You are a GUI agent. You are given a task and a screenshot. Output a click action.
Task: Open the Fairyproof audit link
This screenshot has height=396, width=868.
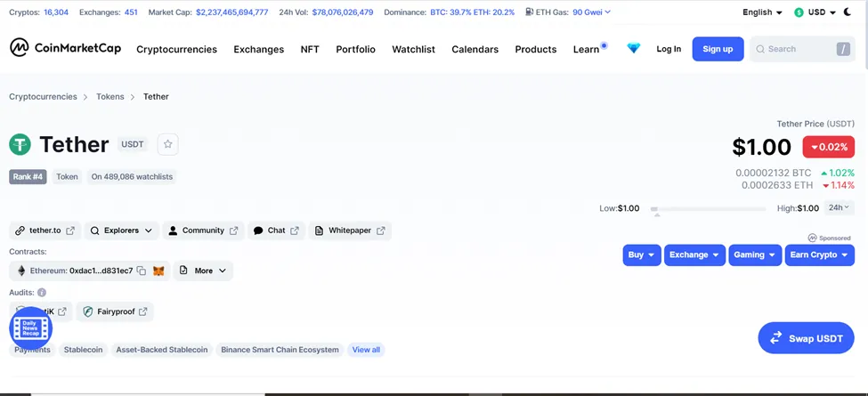tap(115, 312)
